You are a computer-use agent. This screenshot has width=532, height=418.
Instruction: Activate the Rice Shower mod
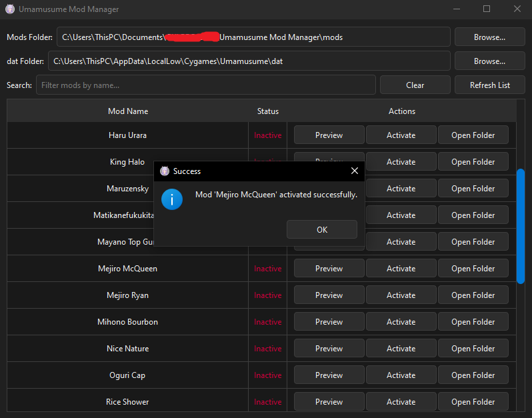tap(401, 402)
